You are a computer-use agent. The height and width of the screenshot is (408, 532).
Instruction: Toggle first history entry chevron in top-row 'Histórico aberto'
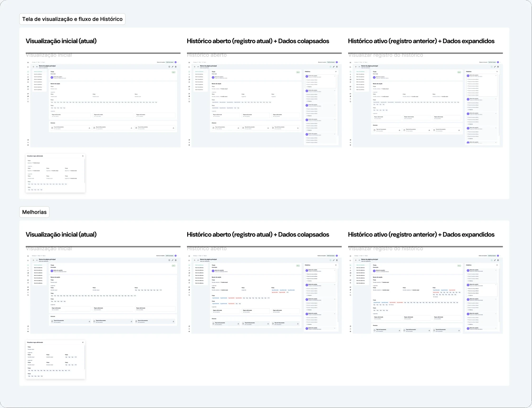click(335, 76)
